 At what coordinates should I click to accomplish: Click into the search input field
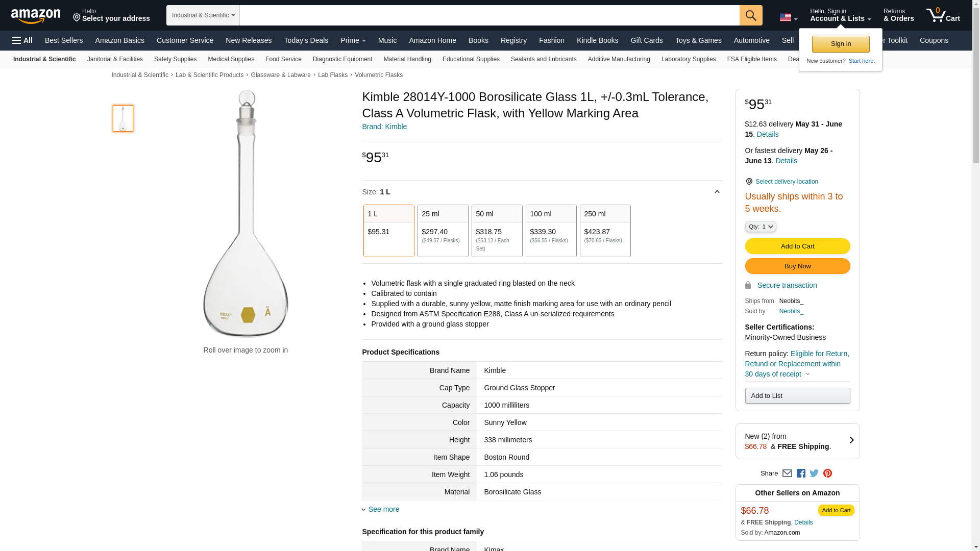pos(489,15)
